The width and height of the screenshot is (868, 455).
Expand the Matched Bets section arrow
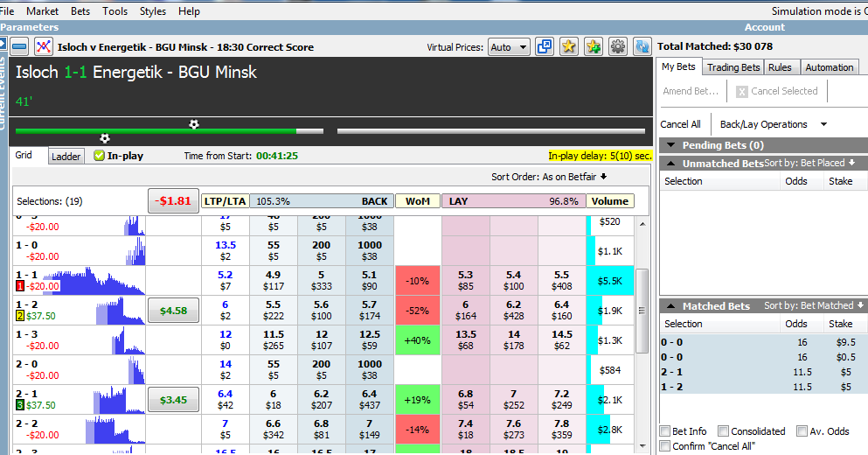click(x=671, y=306)
